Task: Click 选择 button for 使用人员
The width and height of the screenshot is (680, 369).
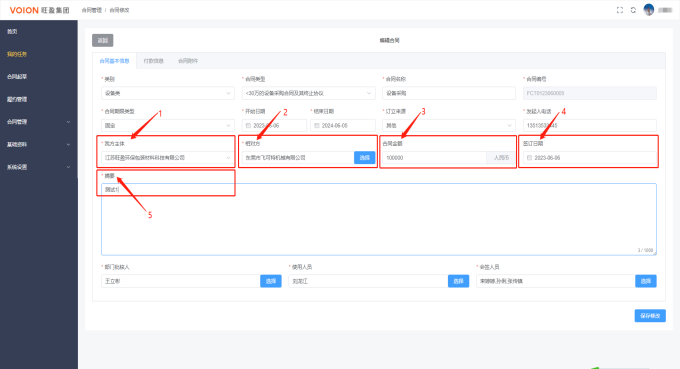Action: [458, 281]
